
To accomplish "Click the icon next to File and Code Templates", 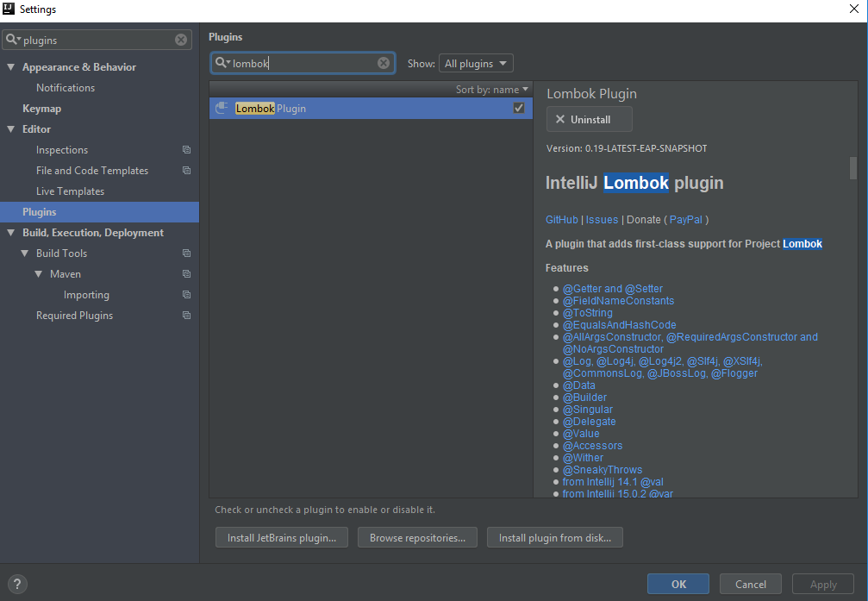I will [186, 171].
